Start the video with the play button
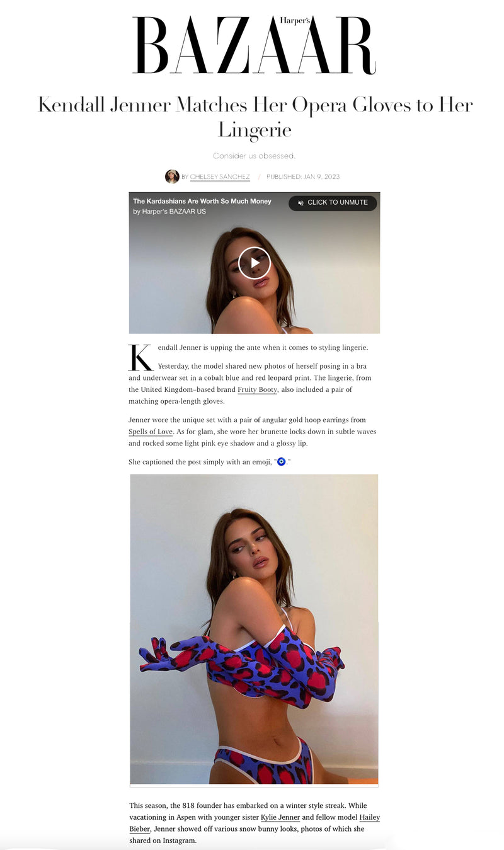 (x=255, y=263)
